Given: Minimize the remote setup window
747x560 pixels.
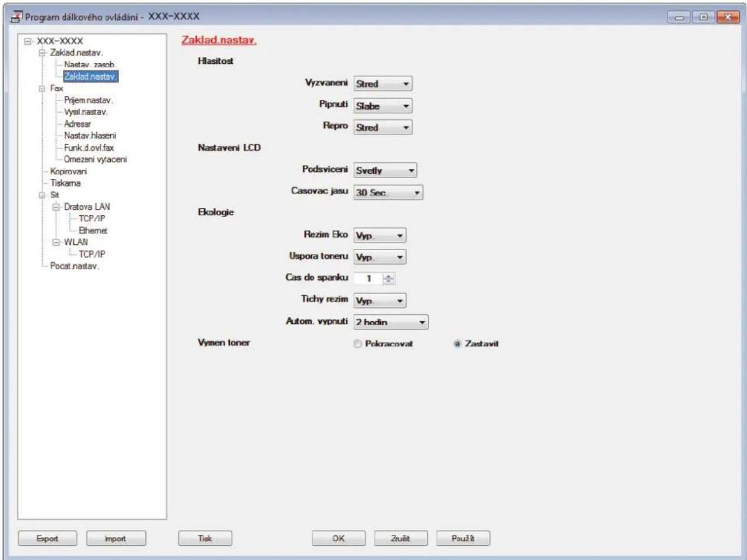Looking at the screenshot, I should point(680,17).
